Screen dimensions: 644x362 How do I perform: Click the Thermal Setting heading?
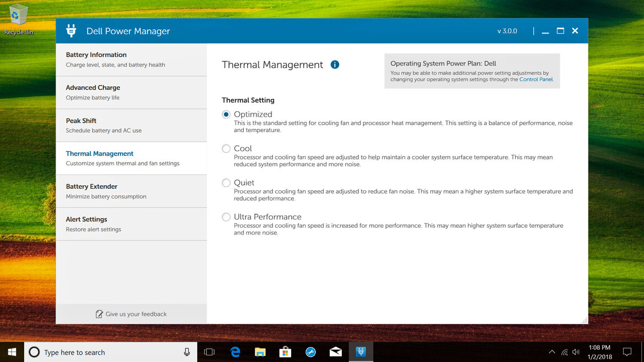pyautogui.click(x=248, y=100)
